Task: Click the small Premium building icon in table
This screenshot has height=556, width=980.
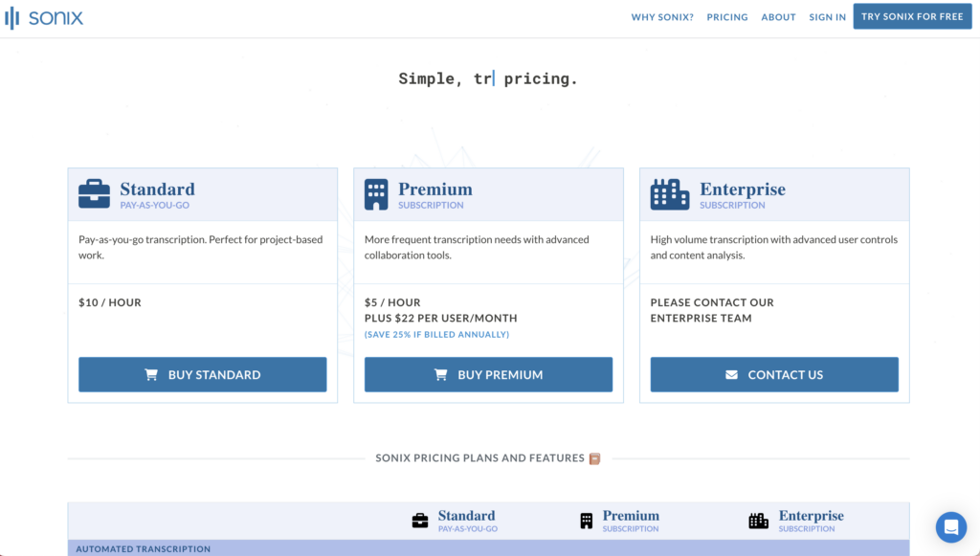Action: pos(587,521)
